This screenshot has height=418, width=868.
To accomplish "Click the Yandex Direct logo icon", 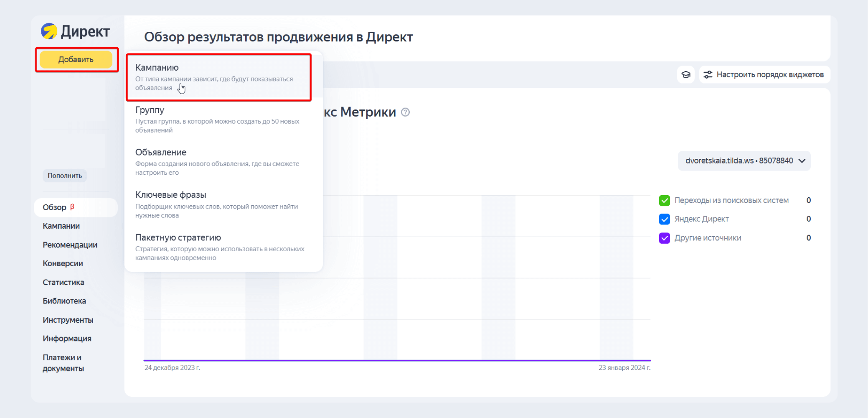I will 49,31.
